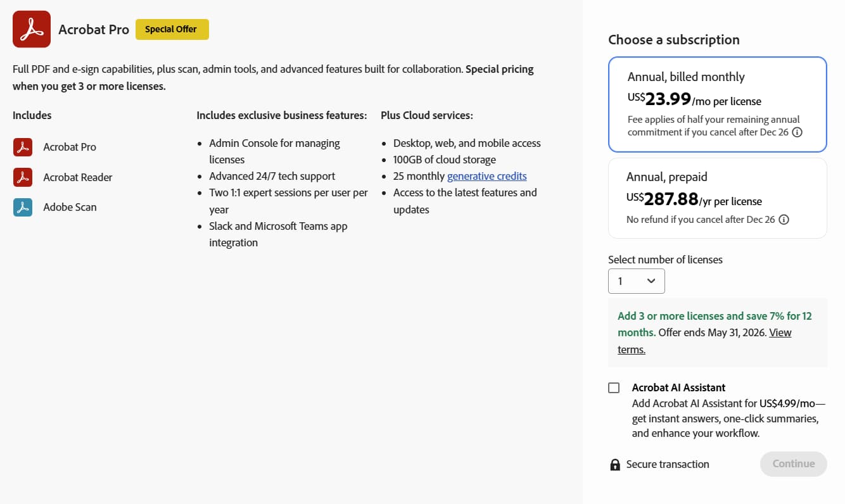Viewport: 845px width, 504px height.
Task: Click the Acrobat Pro logo in the page header
Action: point(31,28)
